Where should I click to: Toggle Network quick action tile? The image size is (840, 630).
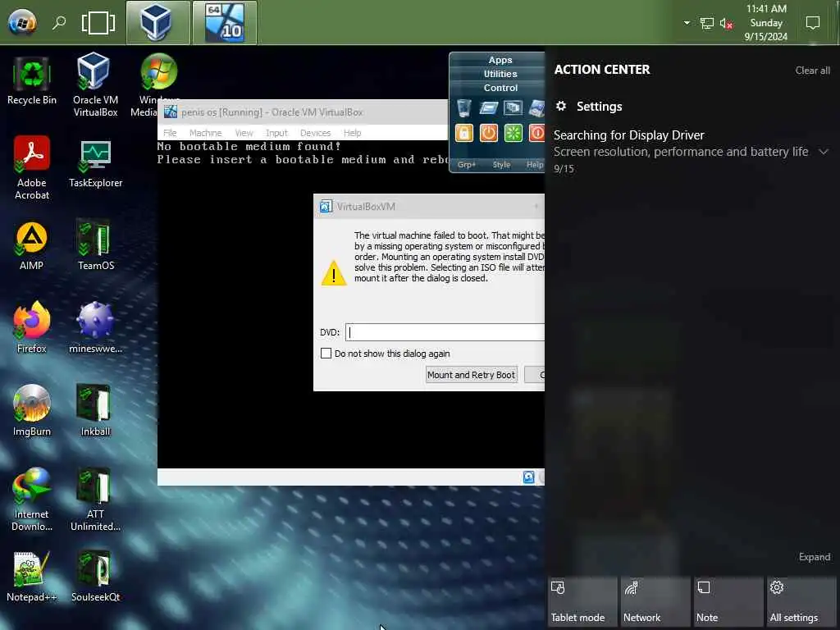pyautogui.click(x=655, y=602)
